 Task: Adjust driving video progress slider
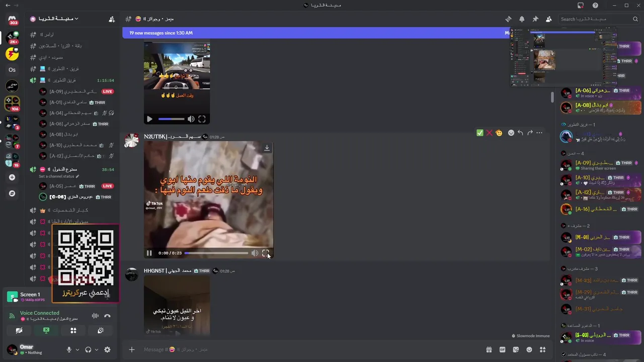pyautogui.click(x=172, y=119)
